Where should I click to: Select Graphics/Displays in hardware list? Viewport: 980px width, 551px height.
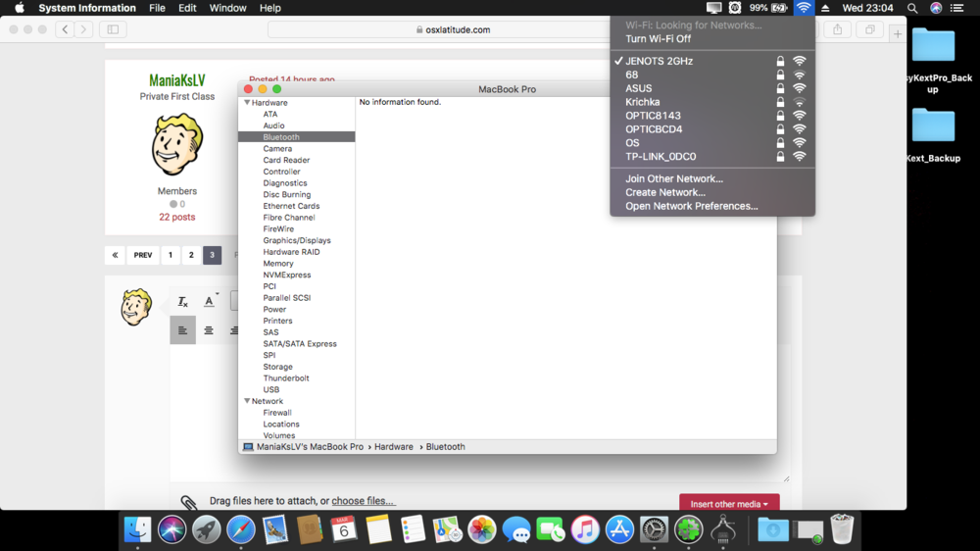click(296, 240)
